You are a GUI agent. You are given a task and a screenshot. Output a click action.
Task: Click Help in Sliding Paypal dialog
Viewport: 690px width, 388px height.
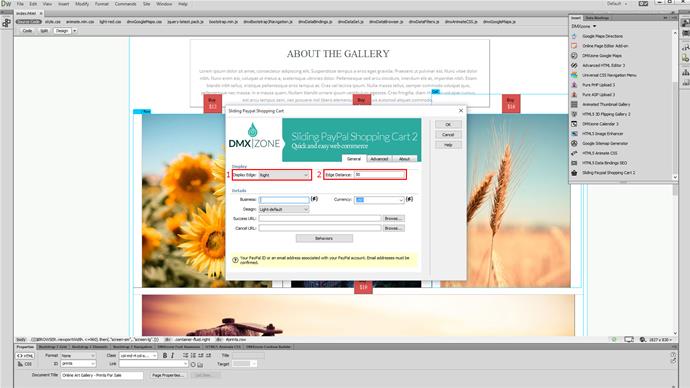pyautogui.click(x=448, y=145)
